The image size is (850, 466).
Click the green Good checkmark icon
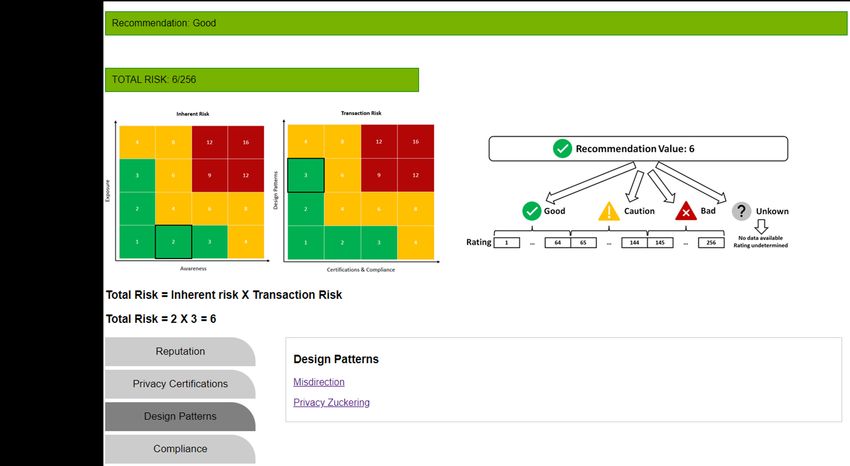point(531,211)
